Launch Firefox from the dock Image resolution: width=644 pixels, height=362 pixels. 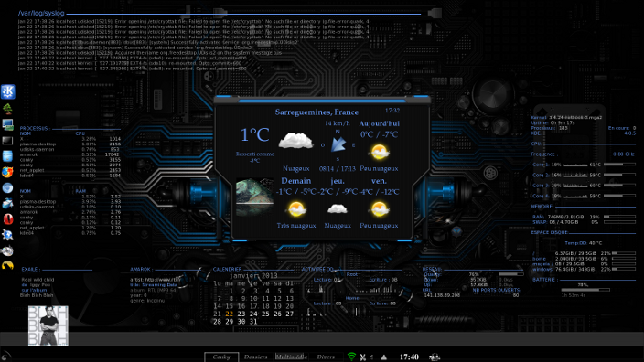pyautogui.click(x=7, y=172)
